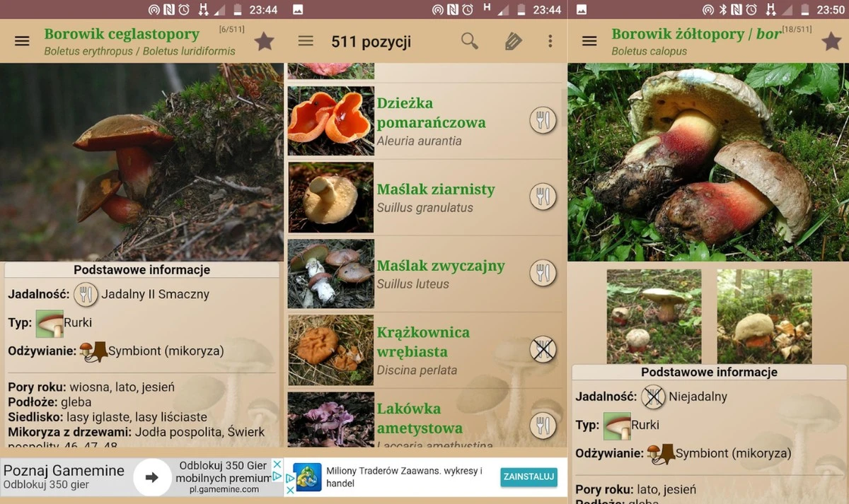
Task: Tap the Jadalność fork icon for Borowik ceglastopory
Action: 85,295
